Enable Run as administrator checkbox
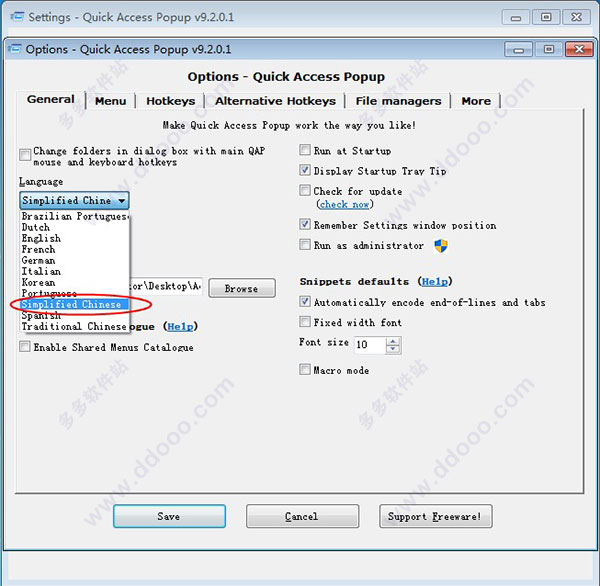Image resolution: width=600 pixels, height=586 pixels. (x=305, y=244)
